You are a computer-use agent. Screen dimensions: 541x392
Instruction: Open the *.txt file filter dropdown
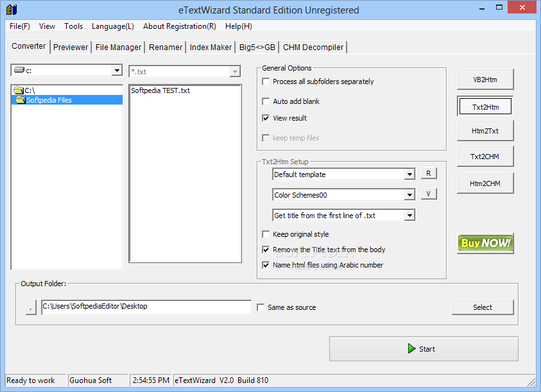tap(235, 72)
